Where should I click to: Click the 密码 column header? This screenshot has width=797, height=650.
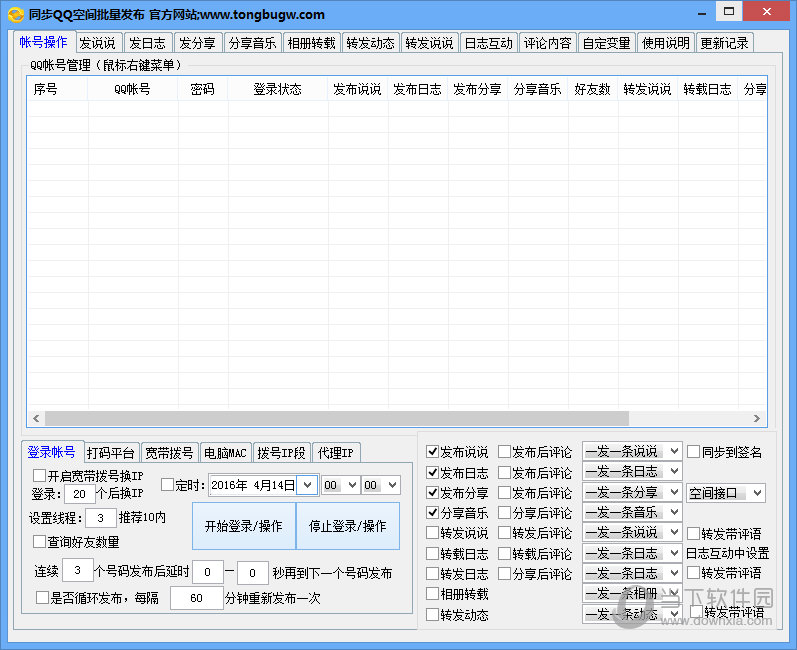(x=202, y=89)
